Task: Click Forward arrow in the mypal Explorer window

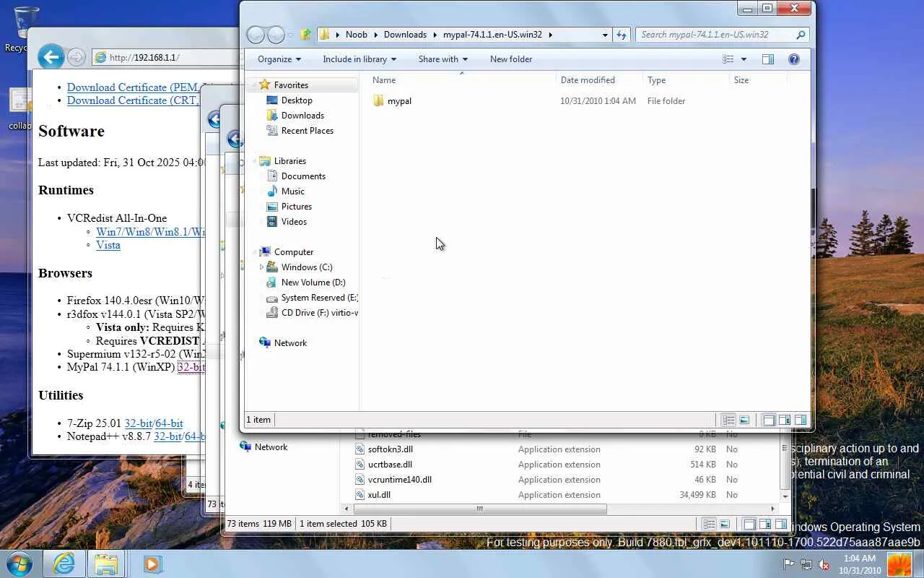Action: click(276, 35)
